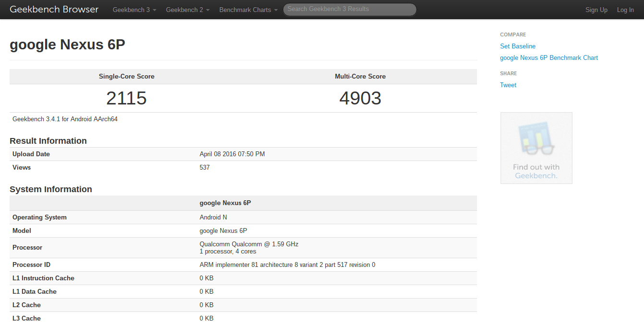This screenshot has width=644, height=322.
Task: Click the upload date April 08 2016
Action: pos(232,154)
